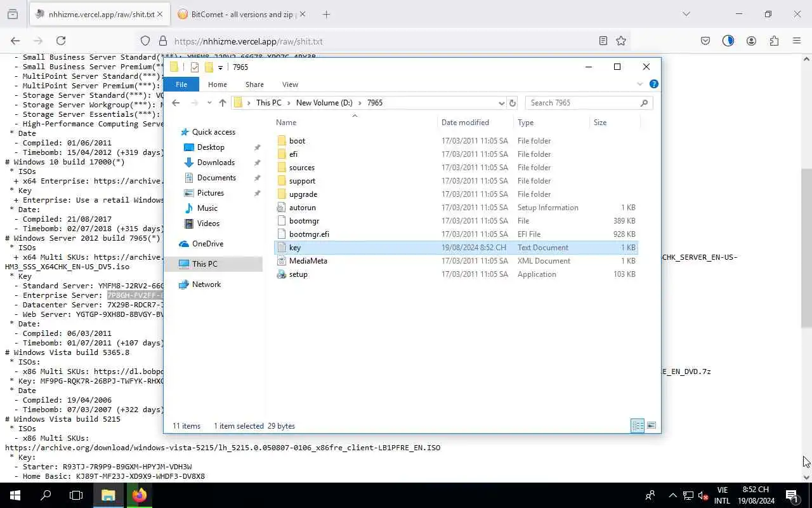This screenshot has width=812, height=508.
Task: Open Documents in navigation pane
Action: coord(216,178)
